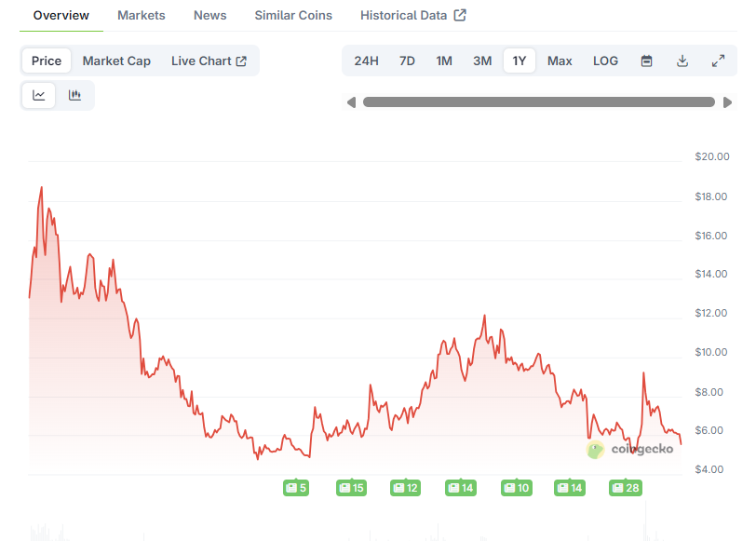Switch to candlestick chart icon
Screen dimensions: 756x541
tap(75, 95)
